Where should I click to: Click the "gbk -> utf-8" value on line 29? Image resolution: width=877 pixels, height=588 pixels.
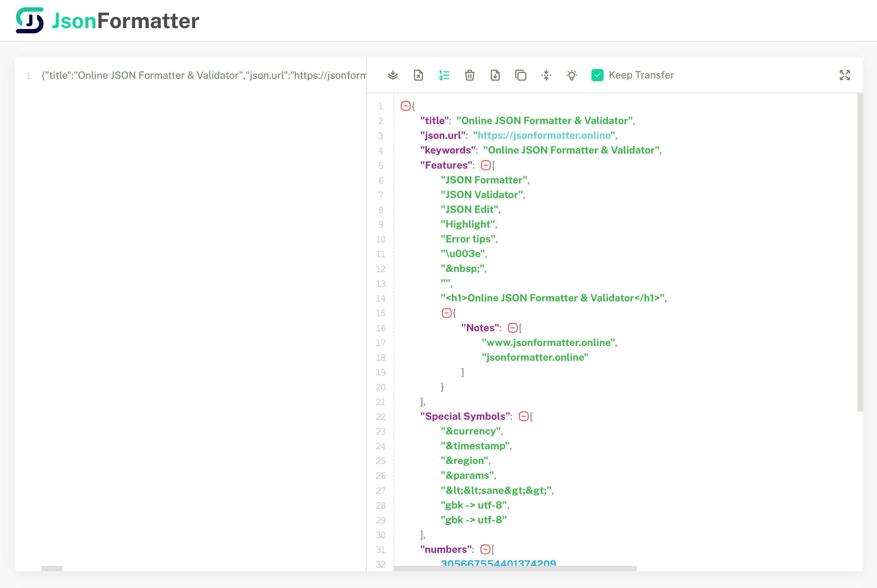(x=474, y=520)
